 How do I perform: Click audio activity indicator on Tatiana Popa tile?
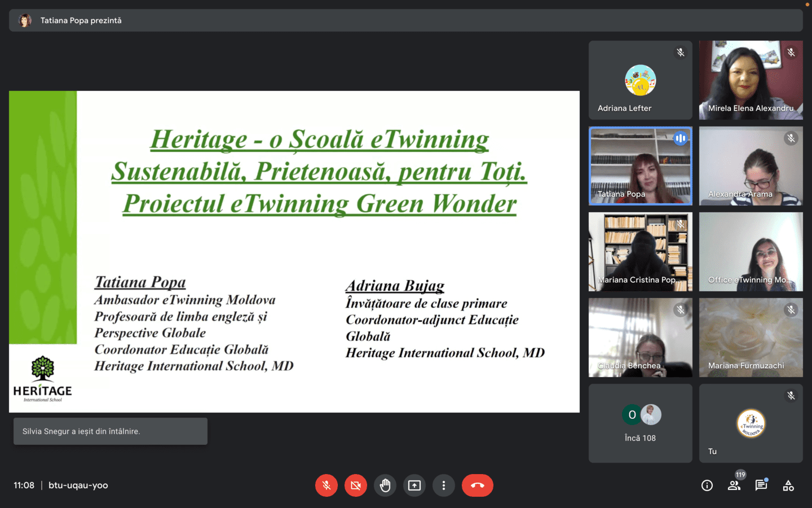pos(681,138)
